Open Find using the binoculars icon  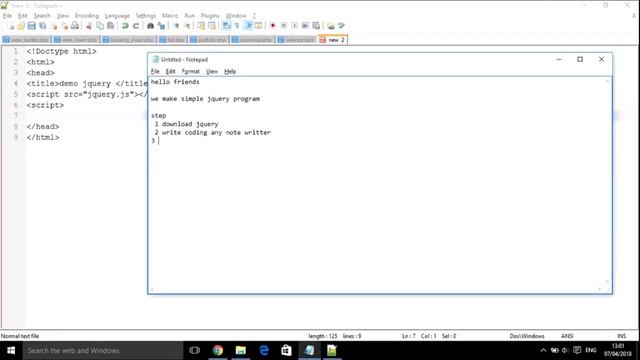click(150, 26)
